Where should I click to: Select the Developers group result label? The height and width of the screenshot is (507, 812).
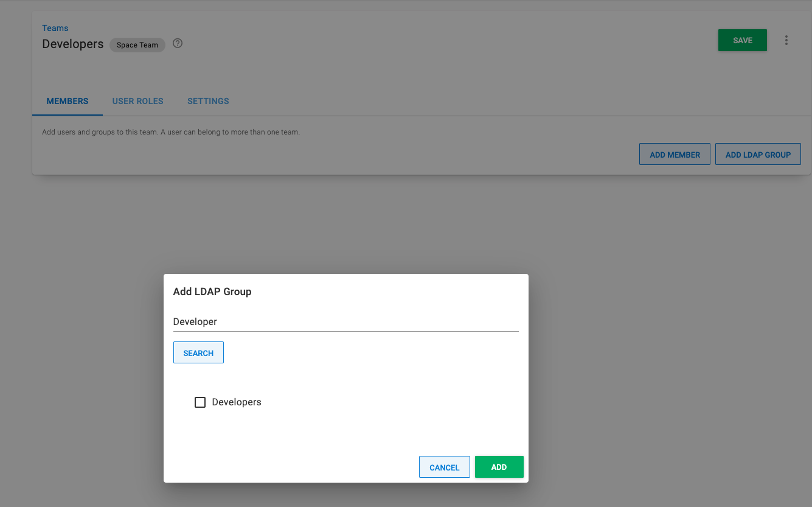(237, 402)
